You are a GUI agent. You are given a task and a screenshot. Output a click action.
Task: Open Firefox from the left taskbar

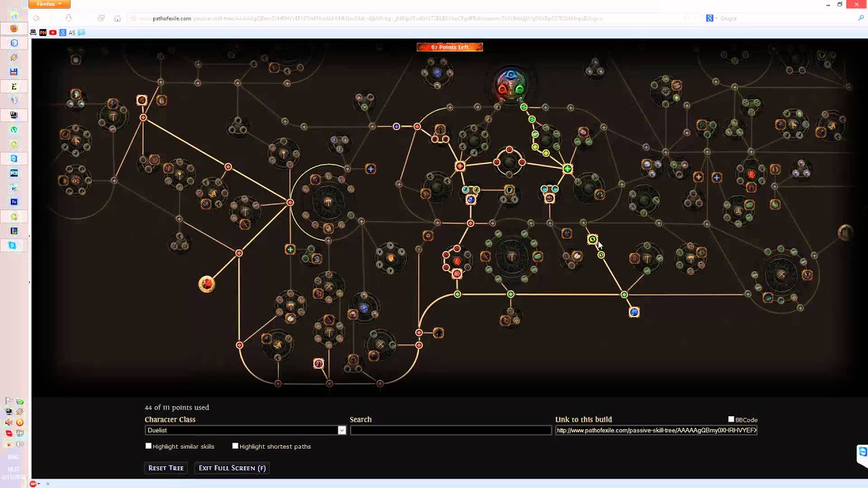click(x=14, y=28)
